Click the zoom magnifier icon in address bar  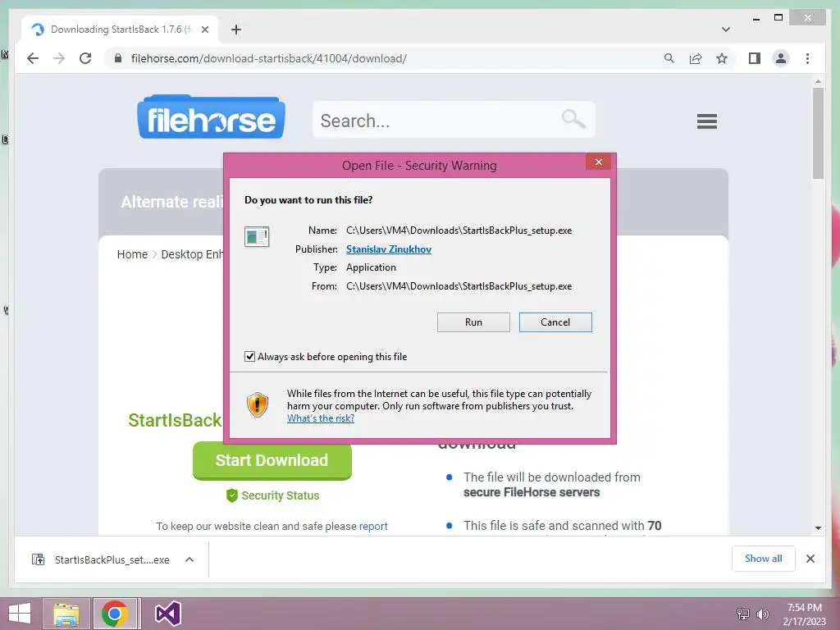pos(669,58)
